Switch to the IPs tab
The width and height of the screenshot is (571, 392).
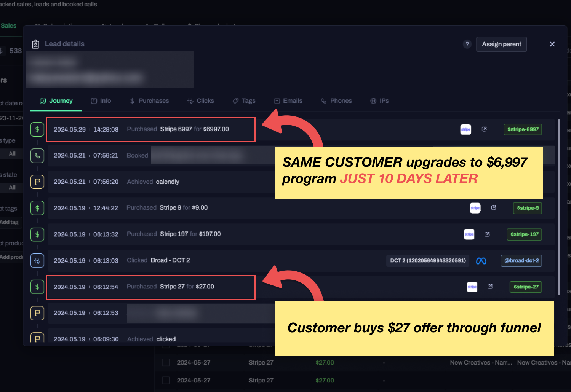(380, 101)
